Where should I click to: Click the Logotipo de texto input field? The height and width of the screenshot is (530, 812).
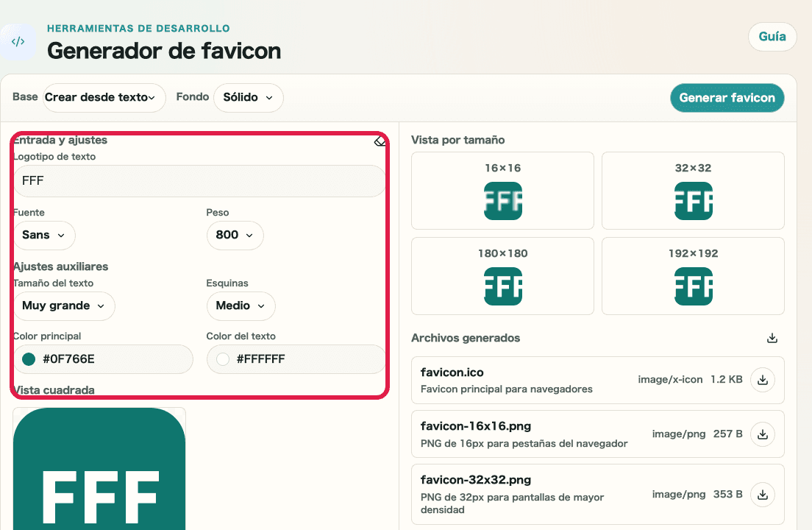click(x=199, y=180)
